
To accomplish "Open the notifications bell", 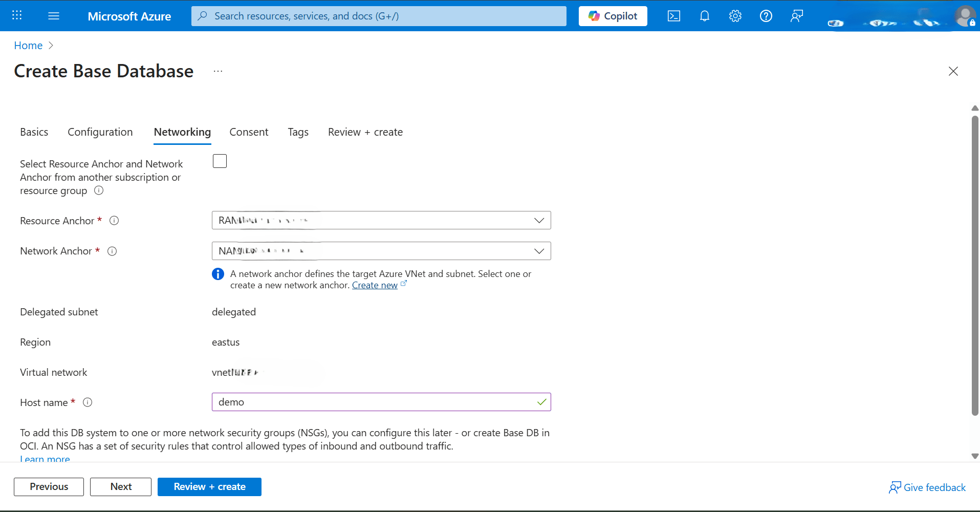I will point(705,16).
